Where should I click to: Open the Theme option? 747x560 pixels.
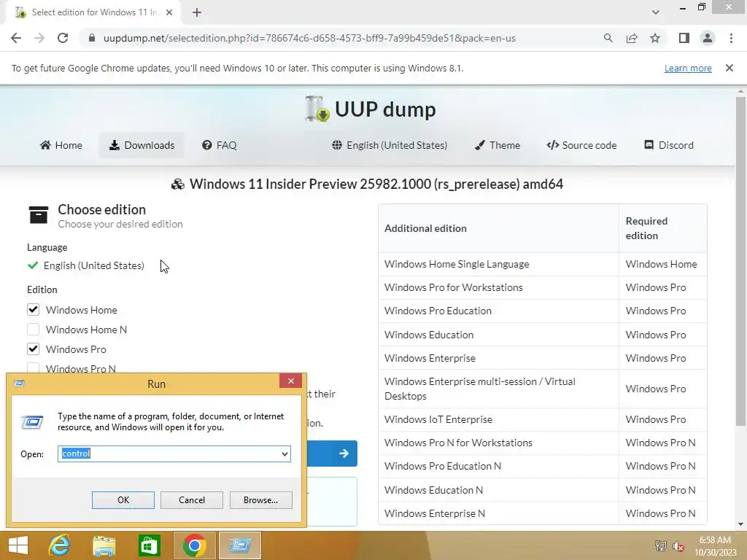[497, 145]
